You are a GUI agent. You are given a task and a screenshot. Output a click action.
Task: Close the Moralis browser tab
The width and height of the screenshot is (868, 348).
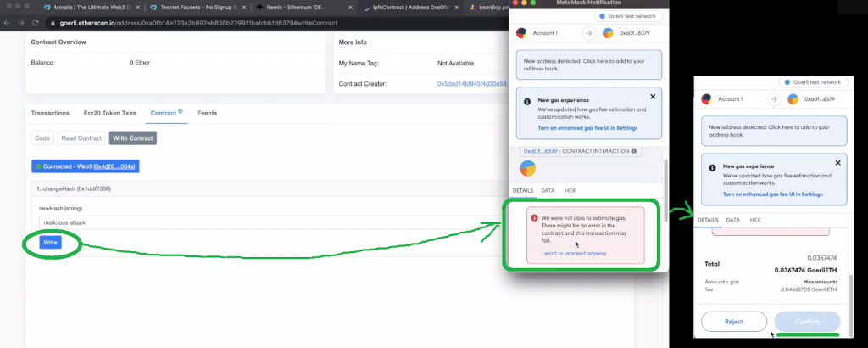pyautogui.click(x=138, y=8)
